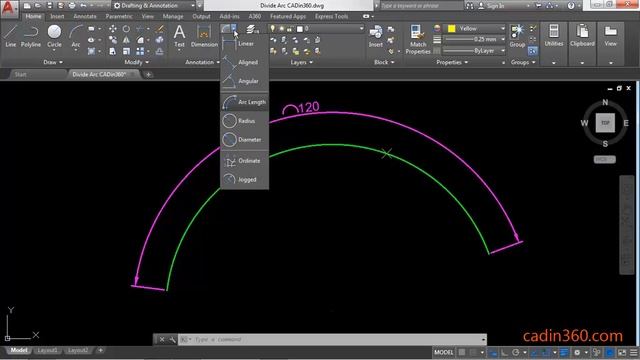Click the help search input field
Screen dimensions: 640x360
(x=422, y=6)
